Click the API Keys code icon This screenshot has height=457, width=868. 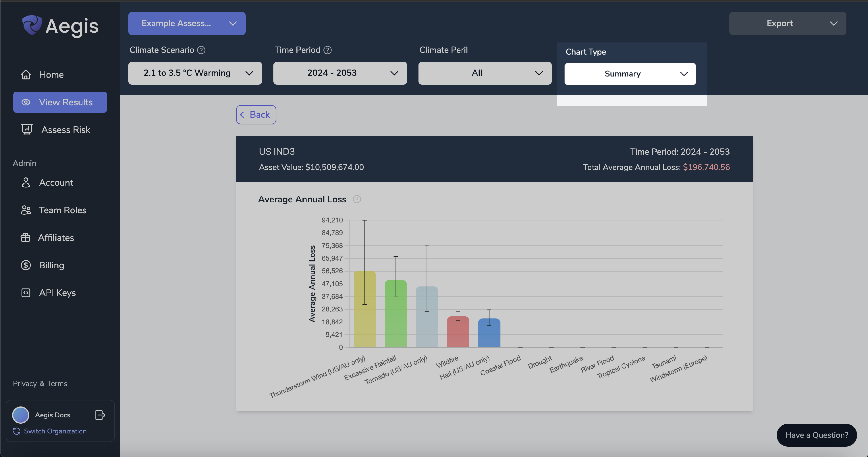26,293
